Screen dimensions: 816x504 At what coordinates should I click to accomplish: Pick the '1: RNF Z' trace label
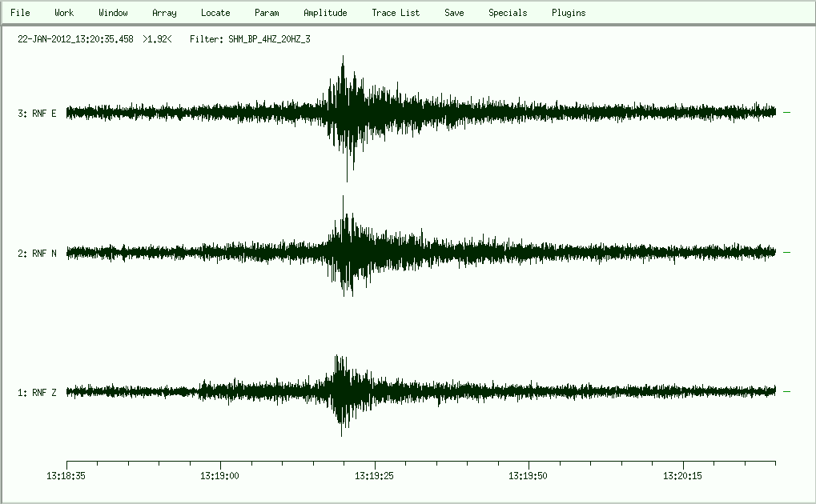point(37,393)
